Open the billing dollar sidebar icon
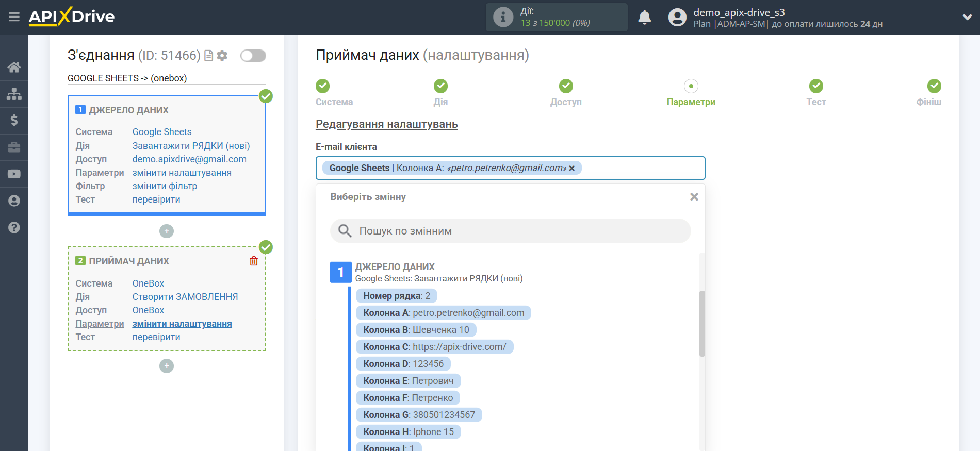The height and width of the screenshot is (451, 980). (x=14, y=121)
